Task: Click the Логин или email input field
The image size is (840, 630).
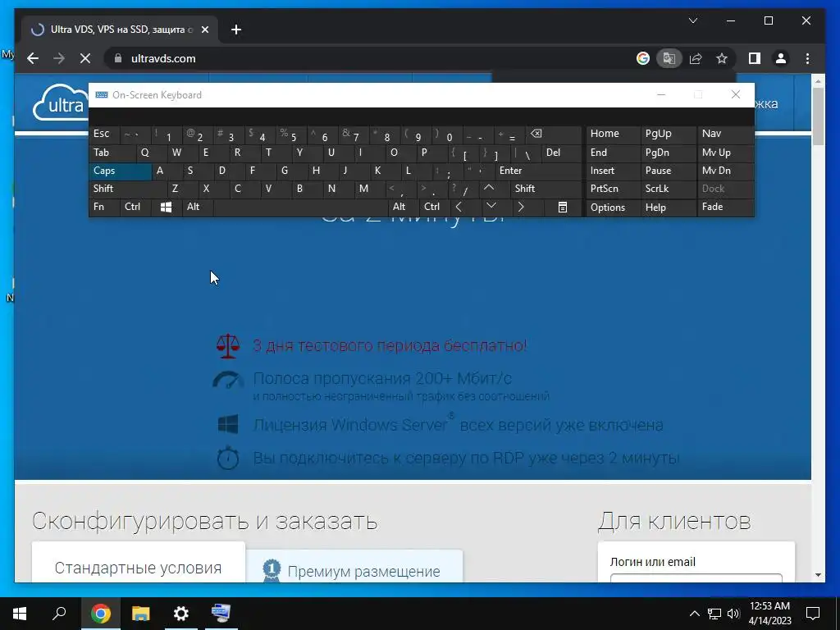Action: tap(696, 578)
